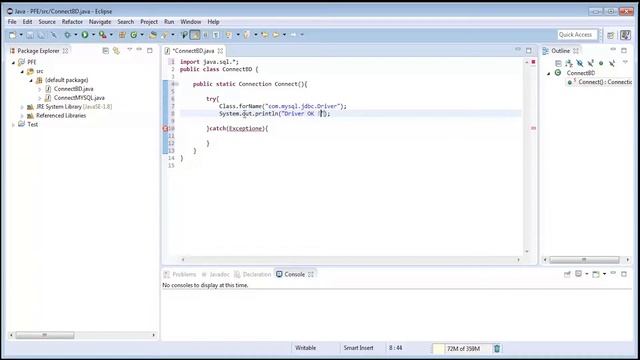Open the Window menu
Screen dimensions: 640x360
pyautogui.click(x=191, y=22)
